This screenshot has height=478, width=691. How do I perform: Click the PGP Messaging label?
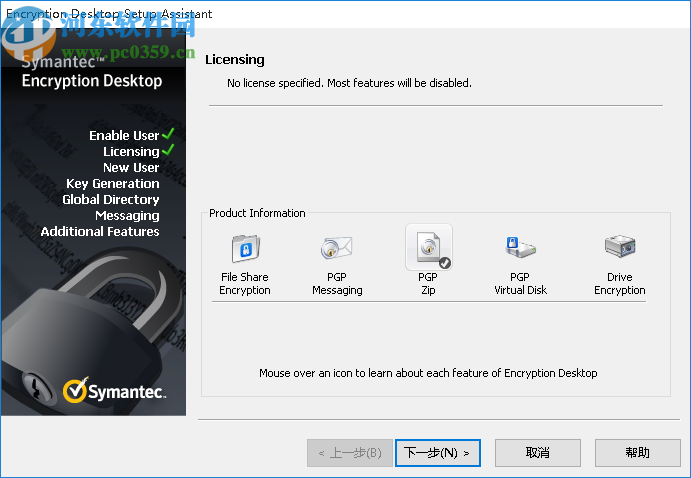(337, 284)
